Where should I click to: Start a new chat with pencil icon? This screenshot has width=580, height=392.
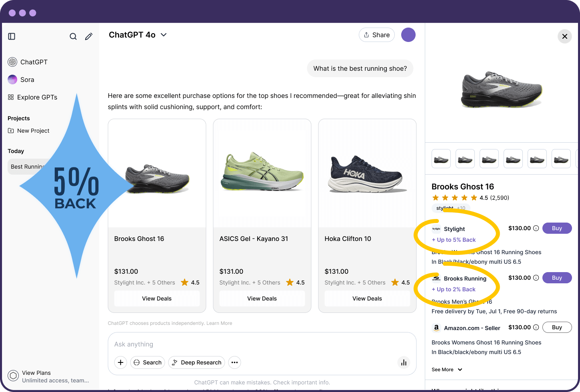pyautogui.click(x=89, y=36)
